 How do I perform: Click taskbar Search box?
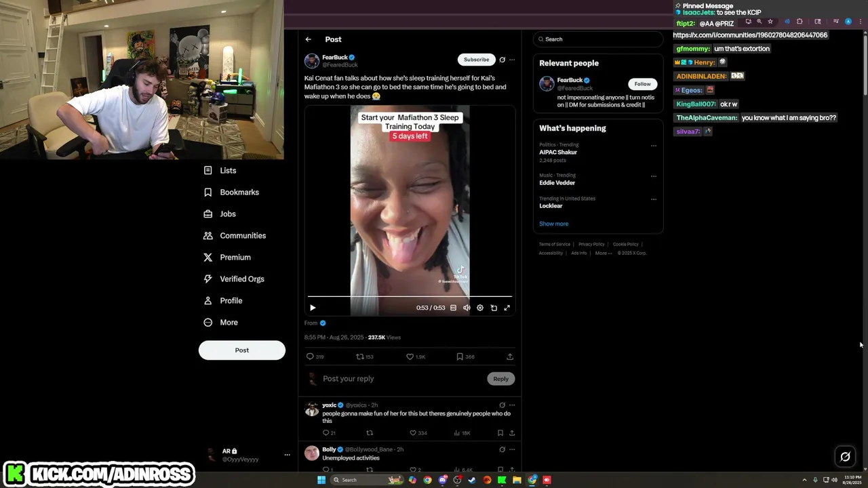(x=366, y=480)
